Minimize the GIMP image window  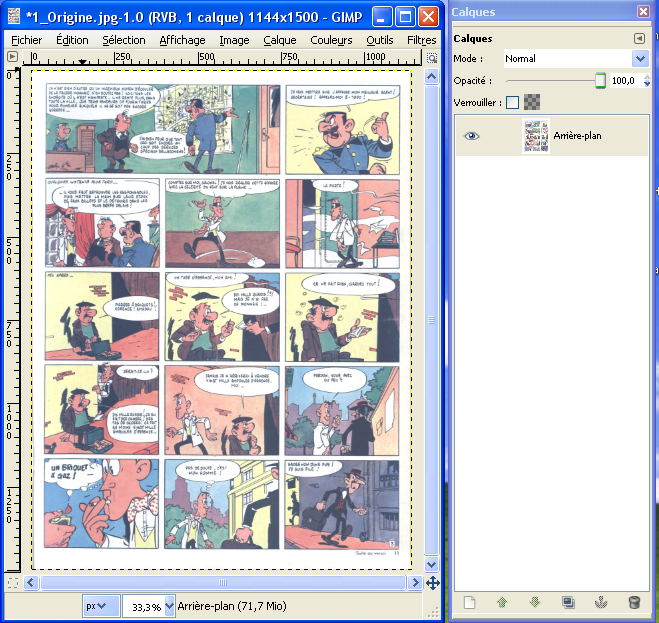382,17
